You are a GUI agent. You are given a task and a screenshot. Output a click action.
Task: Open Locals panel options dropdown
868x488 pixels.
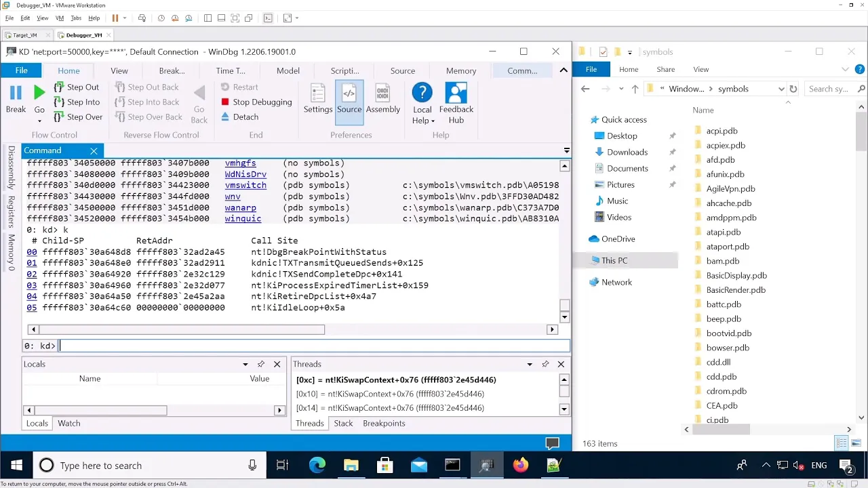coord(245,364)
